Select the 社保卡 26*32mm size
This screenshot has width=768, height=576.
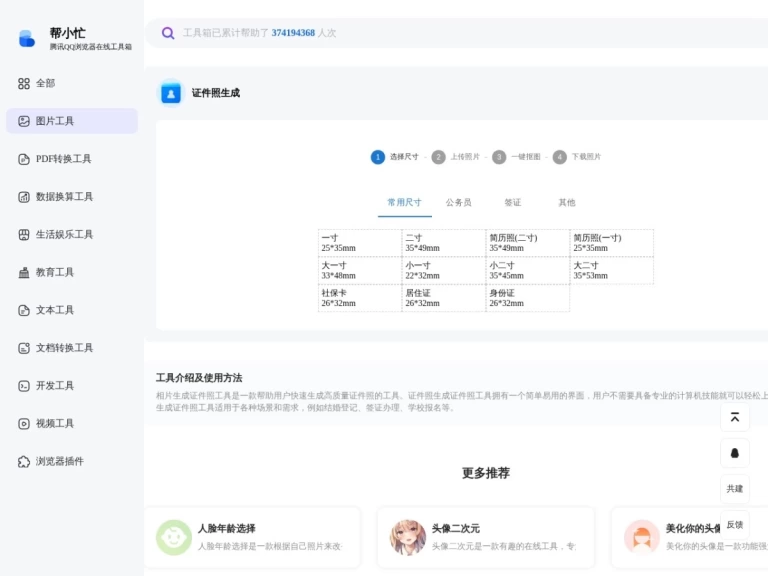pos(360,298)
